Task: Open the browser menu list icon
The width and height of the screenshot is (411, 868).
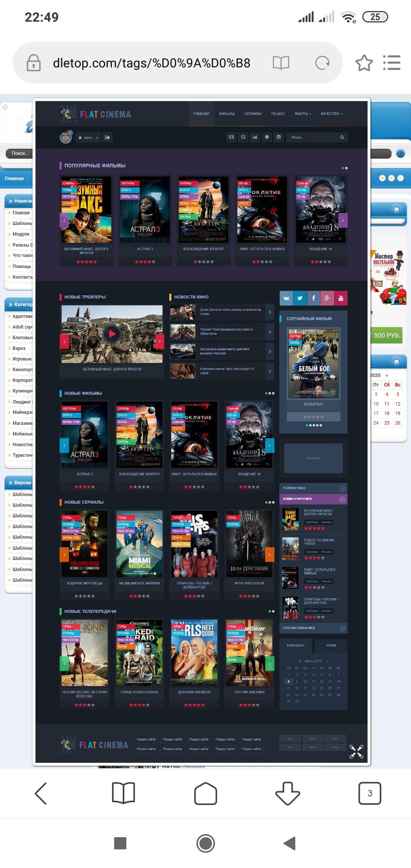Action: click(x=392, y=63)
